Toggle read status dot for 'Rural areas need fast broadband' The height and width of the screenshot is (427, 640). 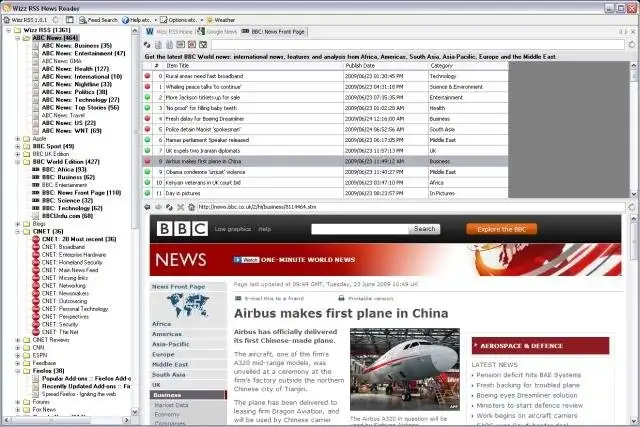point(147,76)
